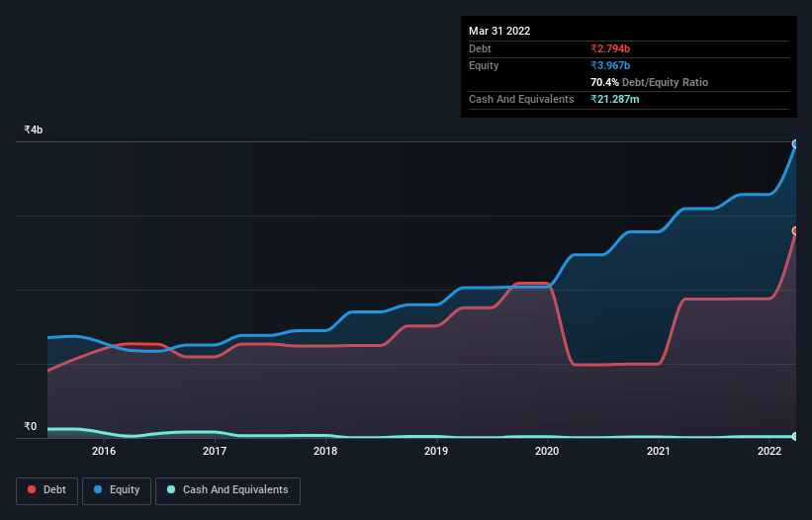Toggle Cash And Equivalents legend button
The image size is (812, 520).
point(227,490)
